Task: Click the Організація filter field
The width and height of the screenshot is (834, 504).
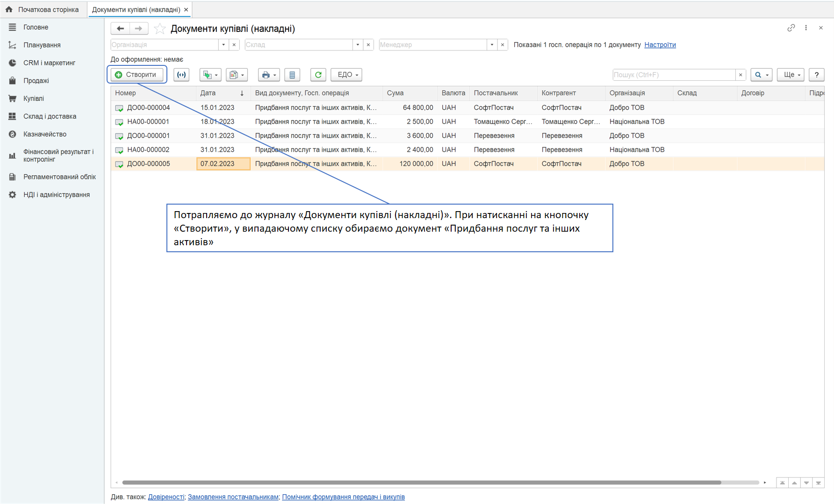Action: click(x=165, y=45)
